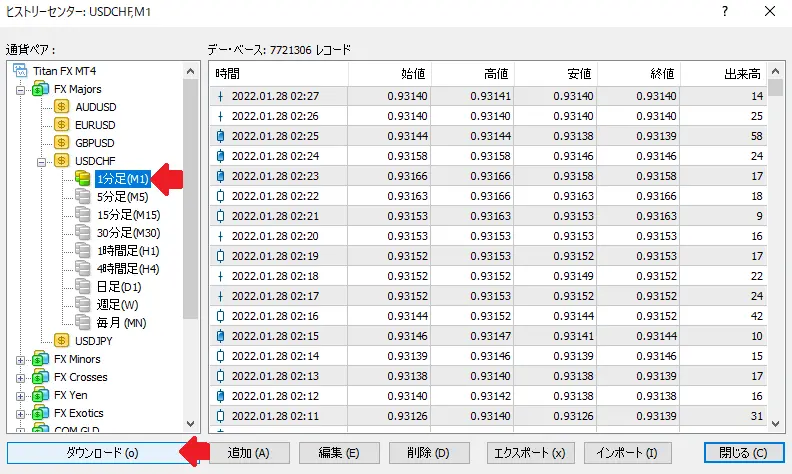Click the EURUSD currency pair icon
This screenshot has width=792, height=474.
coord(62,125)
